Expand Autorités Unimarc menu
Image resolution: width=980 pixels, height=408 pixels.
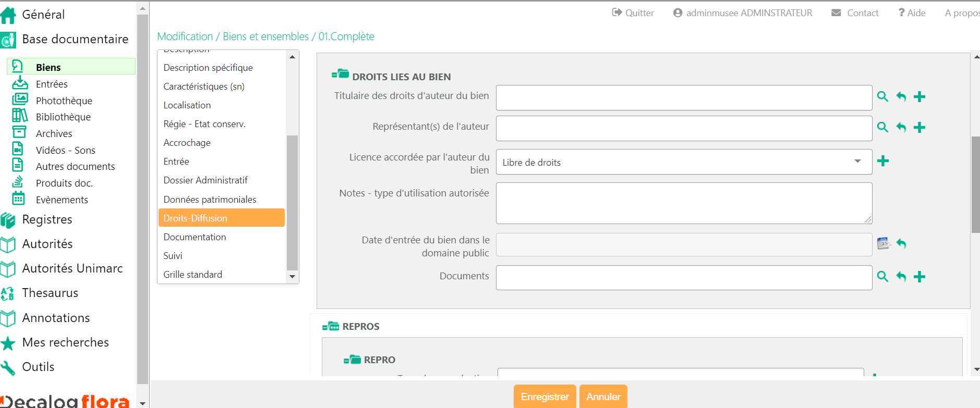(x=72, y=268)
